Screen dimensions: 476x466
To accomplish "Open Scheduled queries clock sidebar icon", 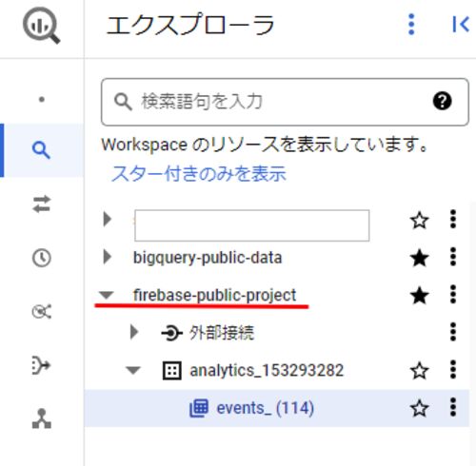I will click(x=41, y=258).
